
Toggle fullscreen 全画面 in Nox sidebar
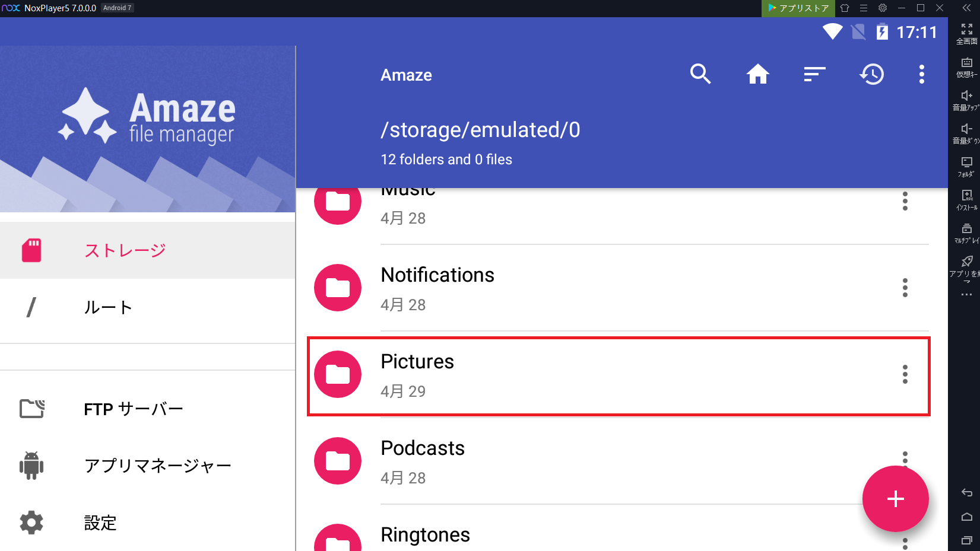coord(967,34)
